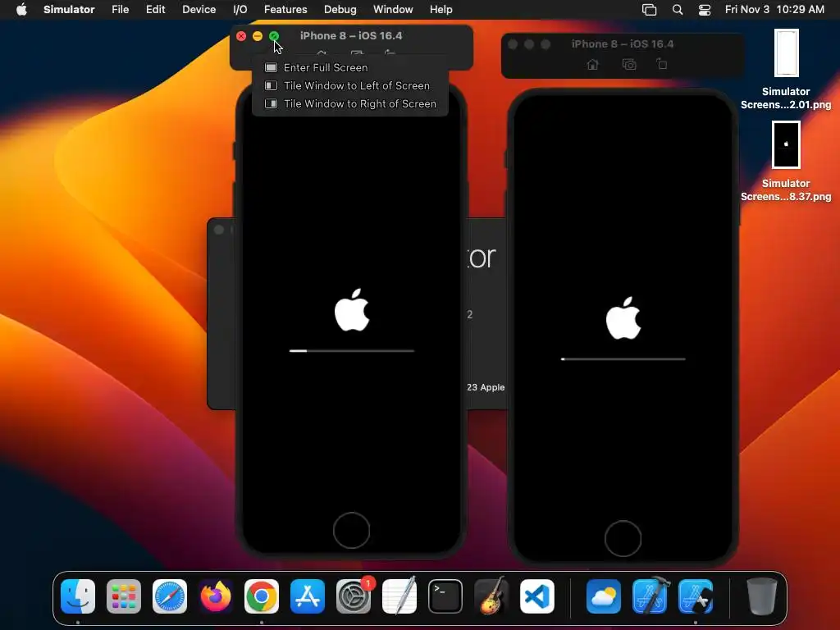Viewport: 840px width, 630px height.
Task: Select Simulator Screens...8.37.png desktop file
Action: coord(786,162)
